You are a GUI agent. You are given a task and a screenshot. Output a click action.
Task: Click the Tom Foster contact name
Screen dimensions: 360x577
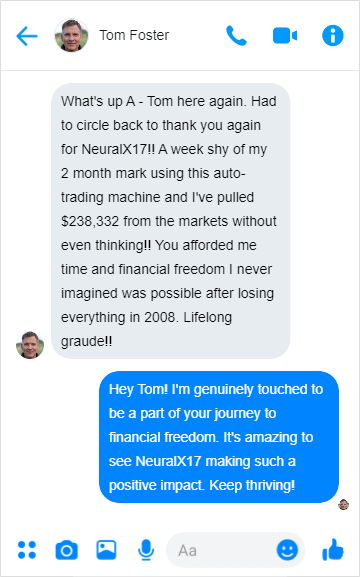point(134,35)
